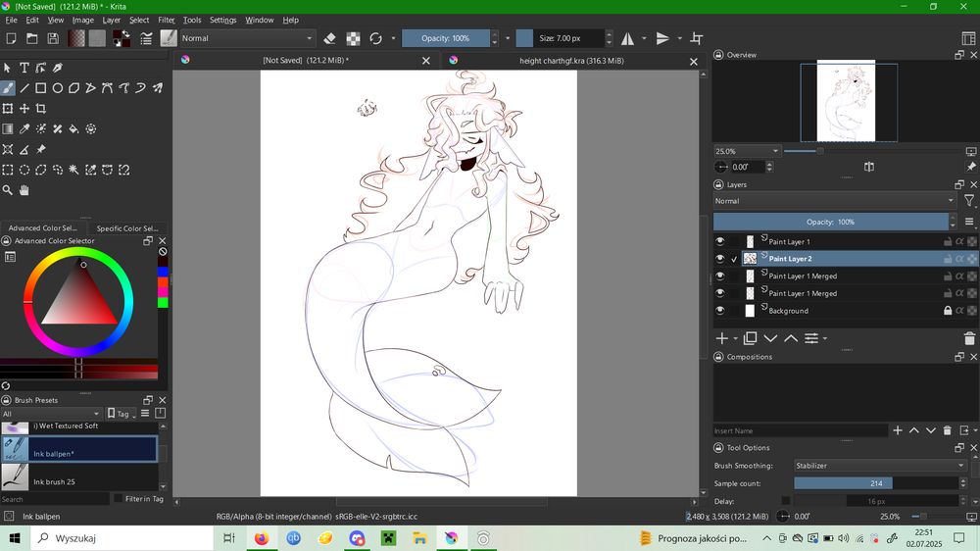Open the Filter menu
This screenshot has height=551, width=980.
[167, 20]
